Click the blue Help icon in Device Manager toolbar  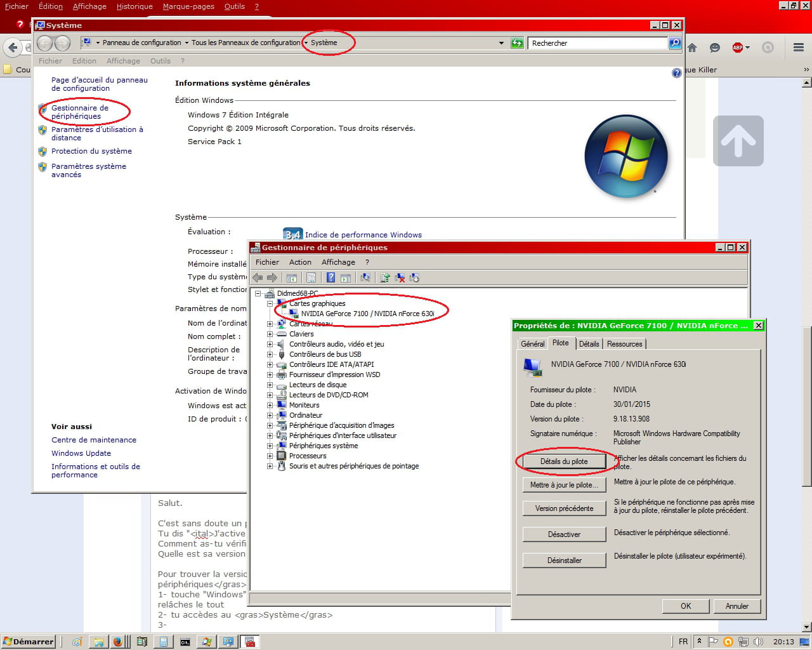click(331, 277)
